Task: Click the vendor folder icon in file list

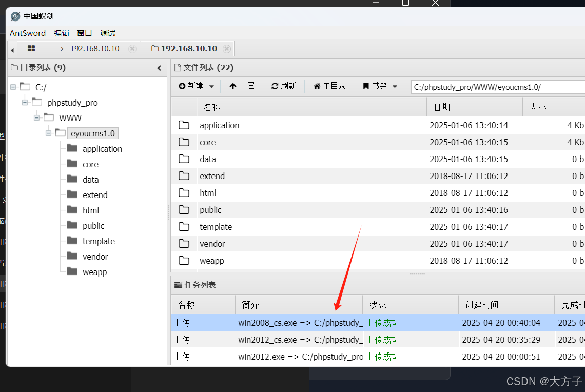Action: click(x=184, y=244)
